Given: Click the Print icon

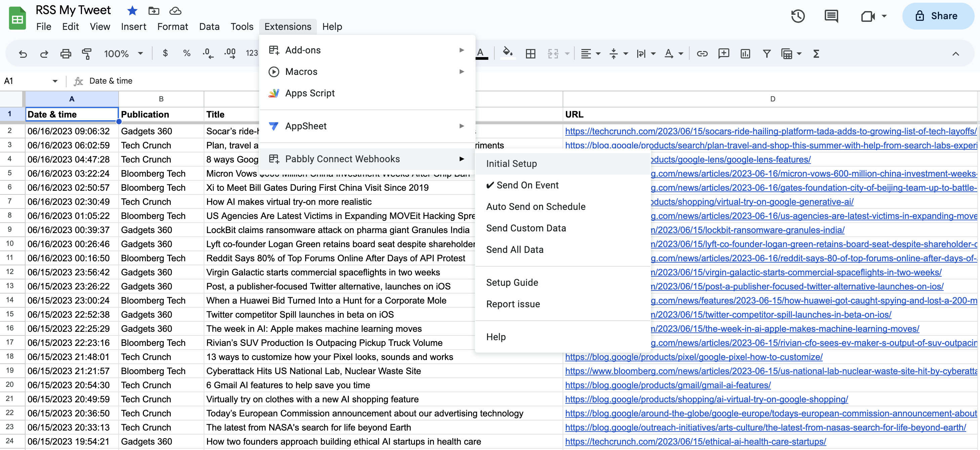Looking at the screenshot, I should (66, 54).
